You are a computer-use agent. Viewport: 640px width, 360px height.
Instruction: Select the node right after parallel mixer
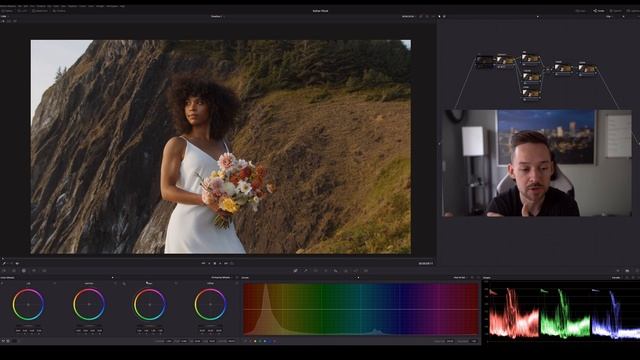coord(562,68)
